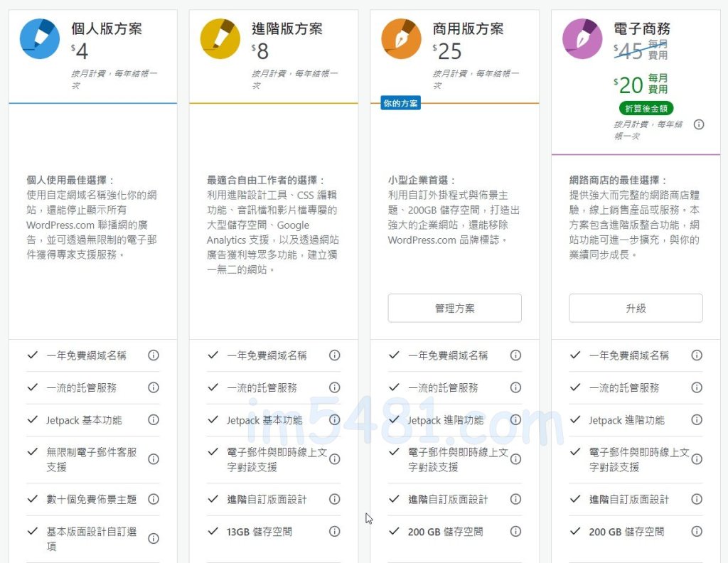728x563 pixels.
Task: Click the yellow pencil icon for 進階版方案
Action: [221, 38]
